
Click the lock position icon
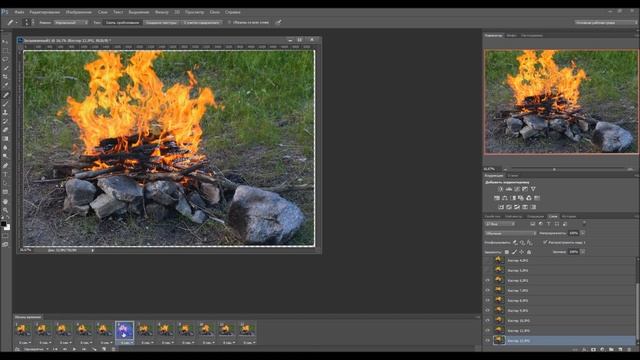[521, 252]
